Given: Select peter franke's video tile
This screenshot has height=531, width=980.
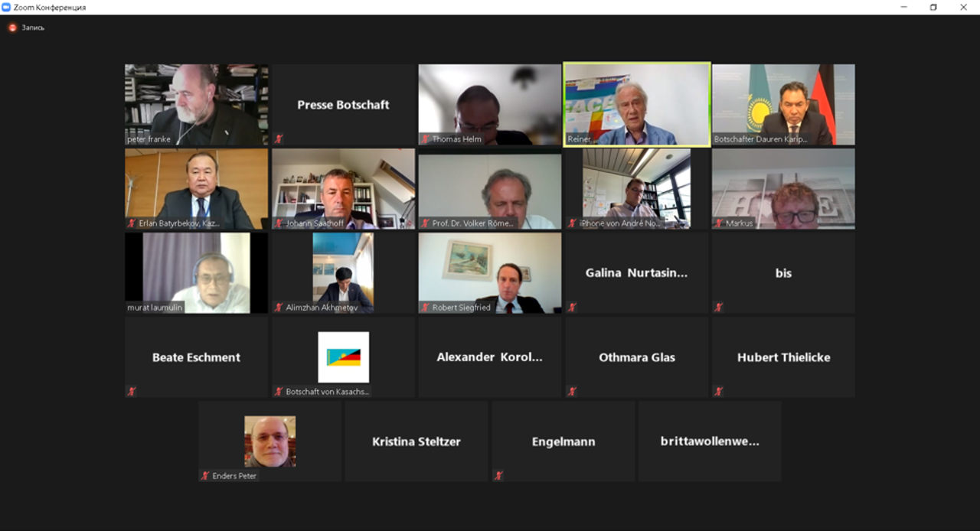Looking at the screenshot, I should [x=197, y=104].
